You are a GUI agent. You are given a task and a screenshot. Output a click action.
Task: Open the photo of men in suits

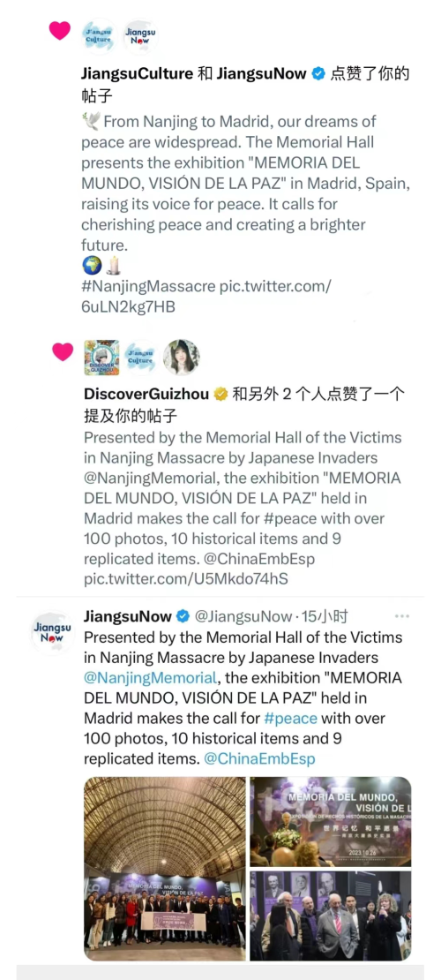coord(331,916)
